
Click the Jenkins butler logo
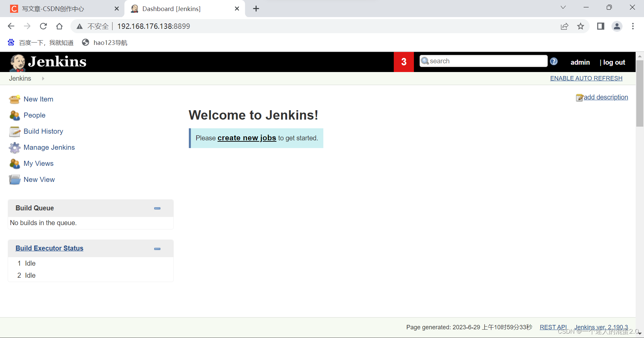18,62
